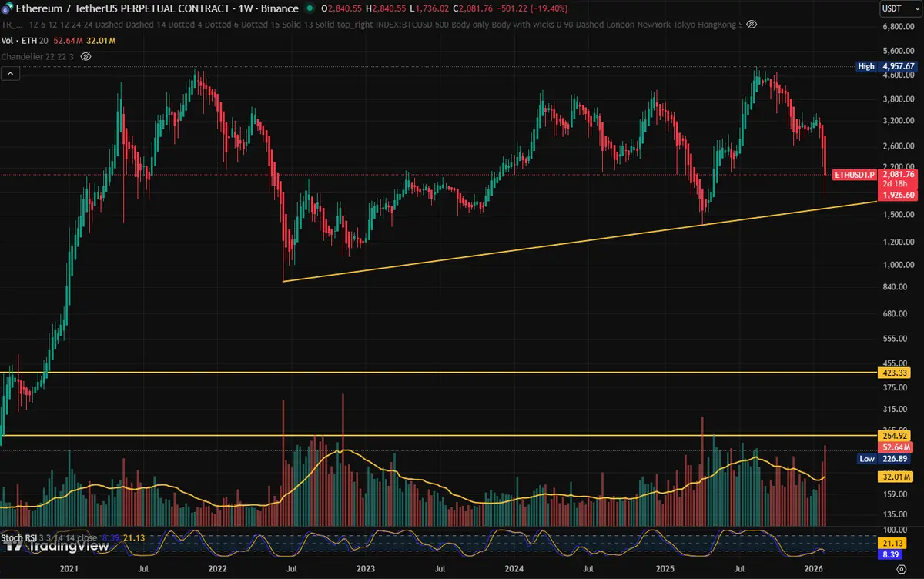Click the 1,000.00 price axis label
The height and width of the screenshot is (579, 924).
click(x=898, y=266)
